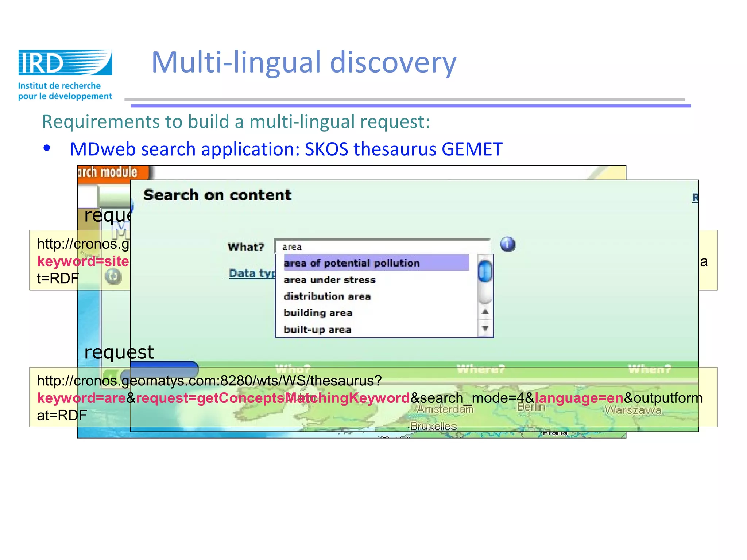Image resolution: width=747 pixels, height=560 pixels.
Task: Pick 'building area' in the suggestion list
Action: tap(318, 313)
